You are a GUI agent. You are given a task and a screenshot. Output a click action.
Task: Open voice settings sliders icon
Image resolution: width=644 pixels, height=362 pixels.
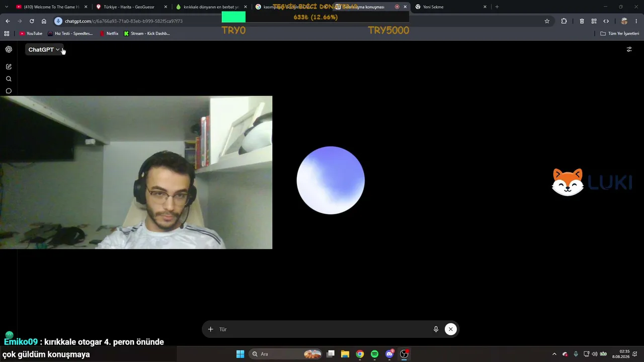tap(629, 49)
